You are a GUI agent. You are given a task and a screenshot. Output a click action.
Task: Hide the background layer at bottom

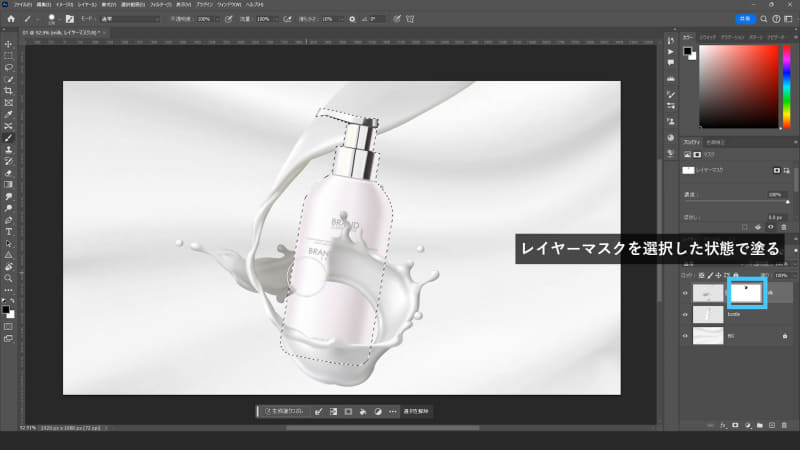point(685,336)
